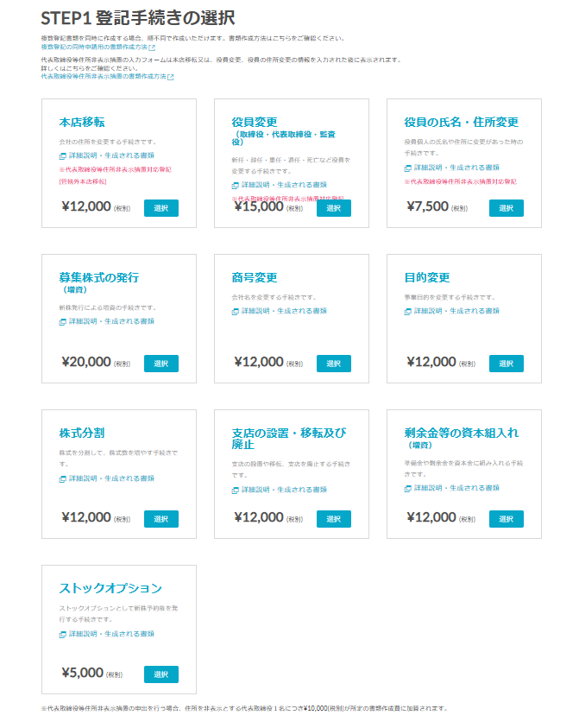Click the detail icon in 役員変更 card
Viewport: 579px width, 728px height.
[236, 186]
